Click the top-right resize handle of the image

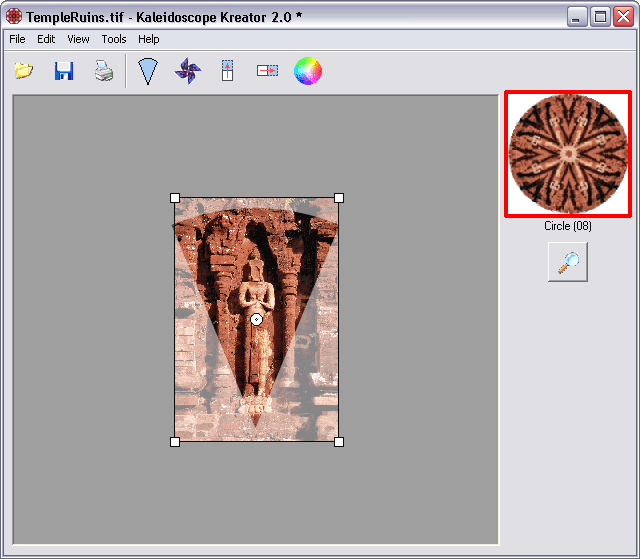[x=339, y=198]
